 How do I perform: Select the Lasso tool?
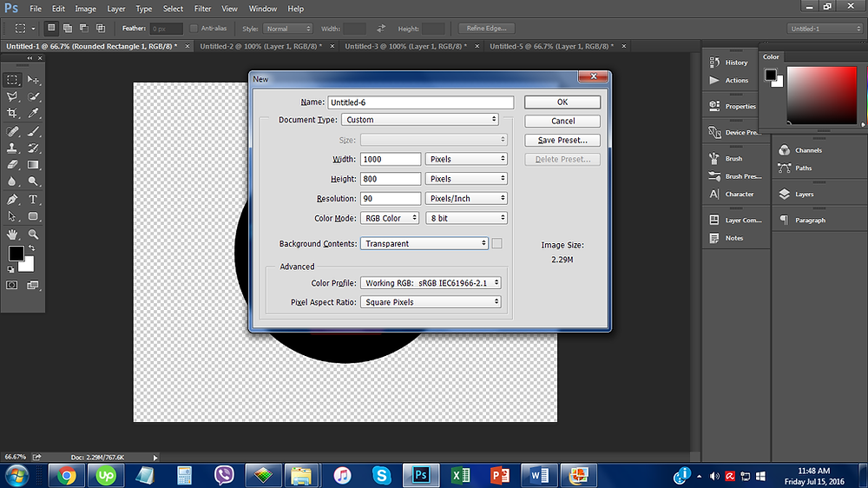(x=12, y=96)
